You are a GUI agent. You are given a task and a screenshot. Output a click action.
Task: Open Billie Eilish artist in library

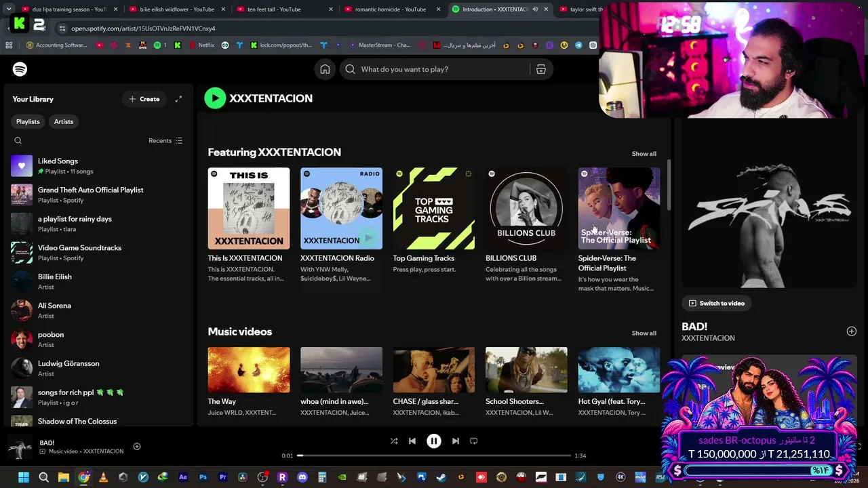coord(98,282)
